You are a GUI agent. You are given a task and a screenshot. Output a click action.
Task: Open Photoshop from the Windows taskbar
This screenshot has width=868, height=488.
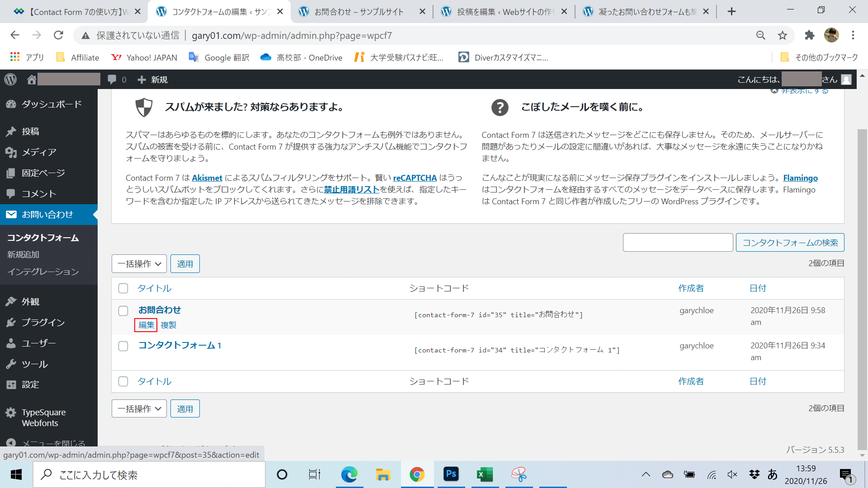451,474
